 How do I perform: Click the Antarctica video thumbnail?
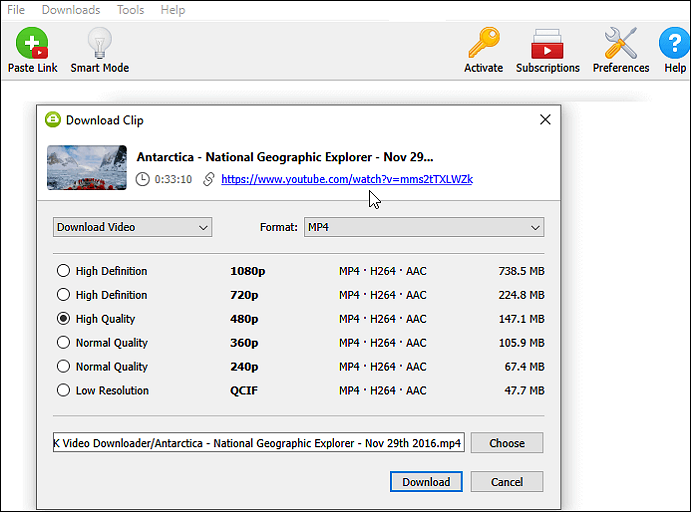[x=87, y=167]
